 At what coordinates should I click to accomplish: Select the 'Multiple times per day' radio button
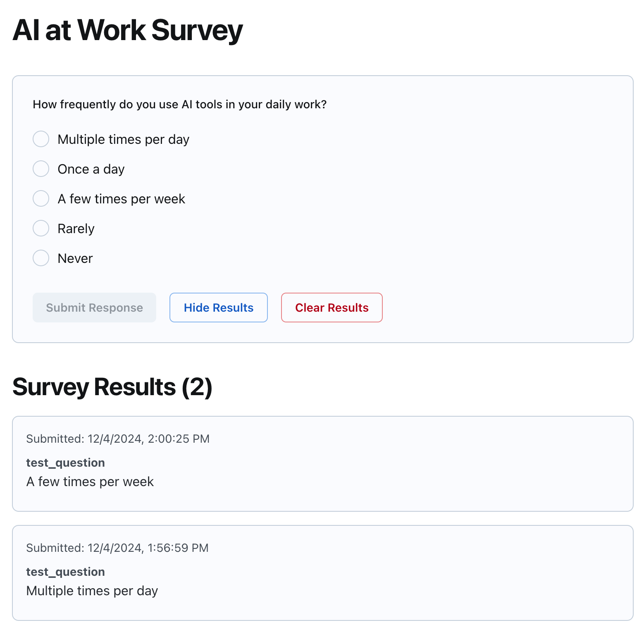(41, 139)
